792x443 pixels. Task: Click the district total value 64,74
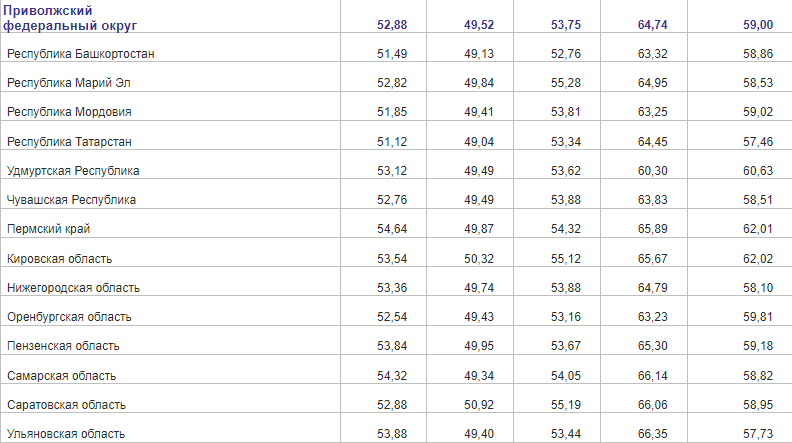[652, 24]
